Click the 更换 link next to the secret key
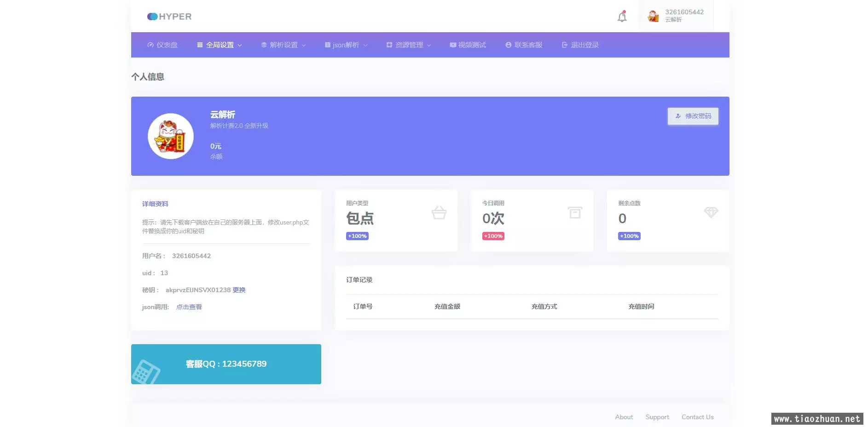The width and height of the screenshot is (868, 427). 239,290
